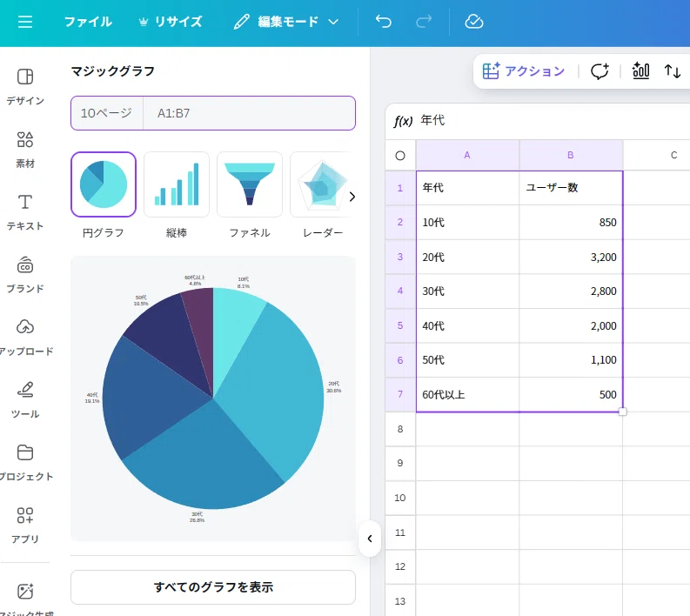Open the hamburger main menu

pos(25,22)
